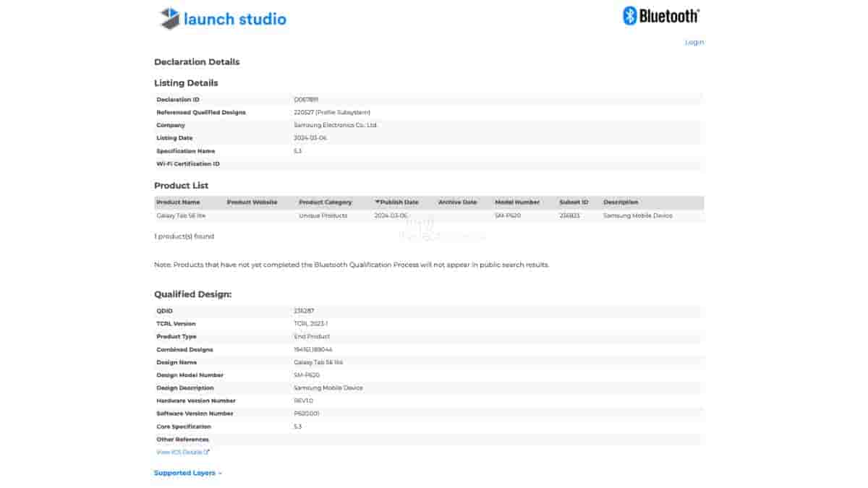The image size is (868, 488).
Task: Sort the list by Archive Date header
Action: pyautogui.click(x=457, y=202)
